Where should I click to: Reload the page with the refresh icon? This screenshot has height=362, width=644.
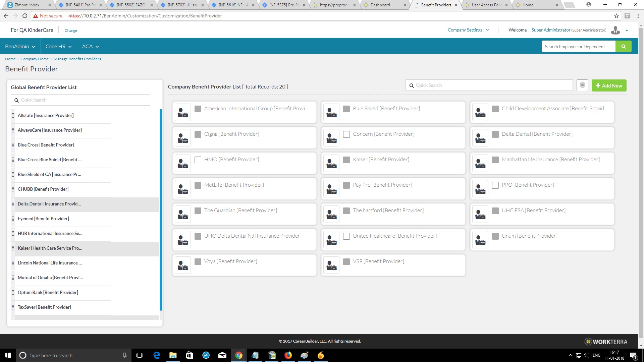(24, 16)
